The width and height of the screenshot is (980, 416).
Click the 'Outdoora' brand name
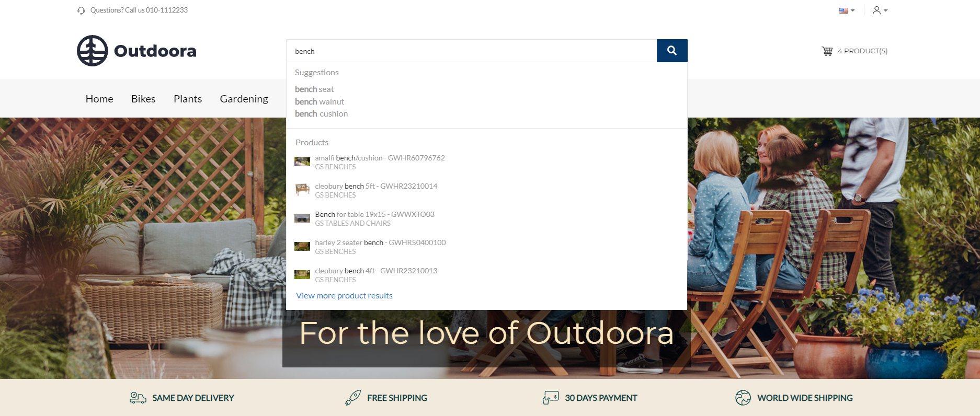coord(155,51)
